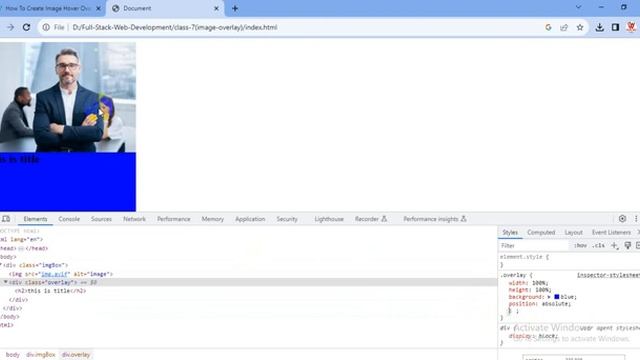
Task: Select the img element row
Action: [x=61, y=274]
